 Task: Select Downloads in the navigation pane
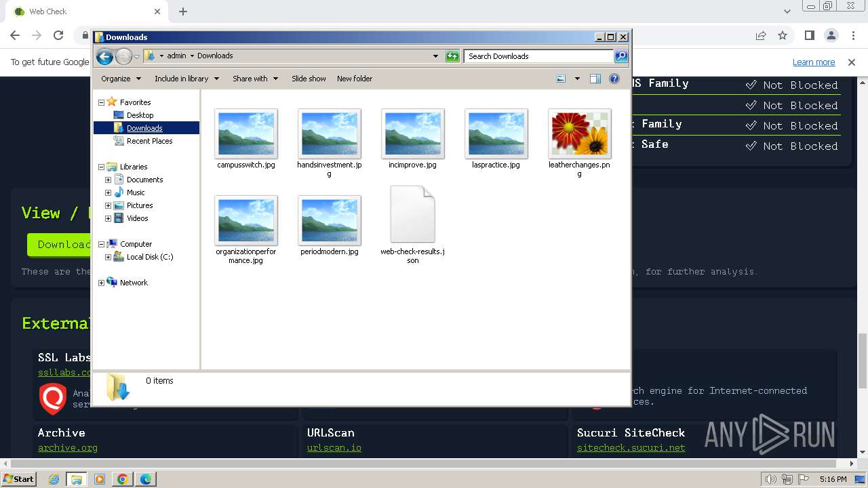144,128
